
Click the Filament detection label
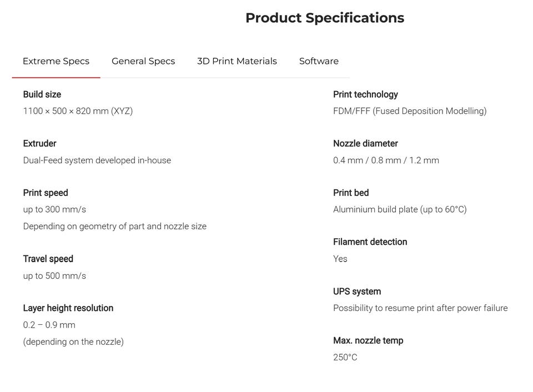click(x=370, y=242)
